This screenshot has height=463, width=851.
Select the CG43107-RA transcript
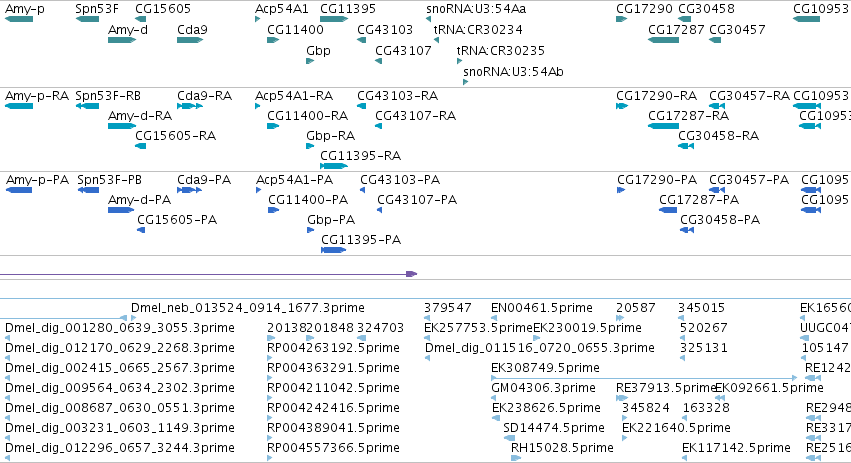379,126
